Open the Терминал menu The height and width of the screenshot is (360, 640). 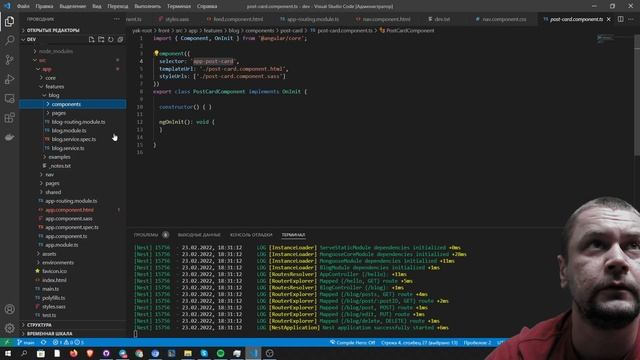click(x=179, y=6)
